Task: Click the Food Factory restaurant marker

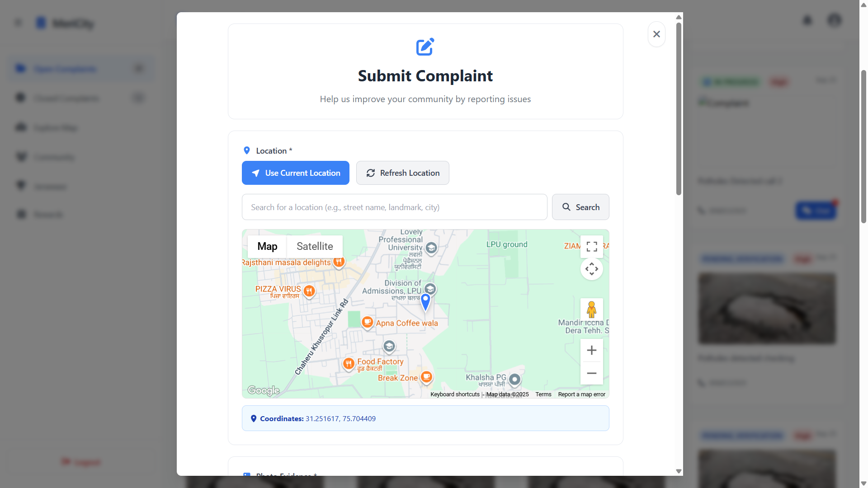Action: coord(348,363)
